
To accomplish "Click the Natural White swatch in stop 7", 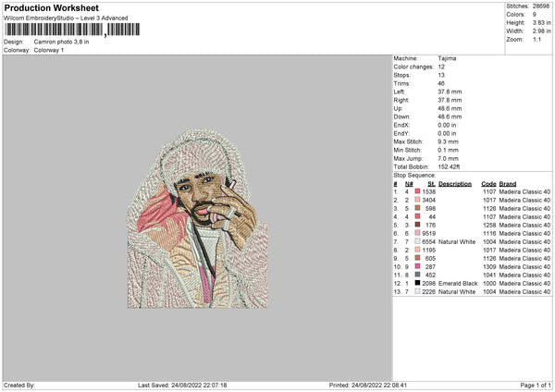I will tap(417, 241).
